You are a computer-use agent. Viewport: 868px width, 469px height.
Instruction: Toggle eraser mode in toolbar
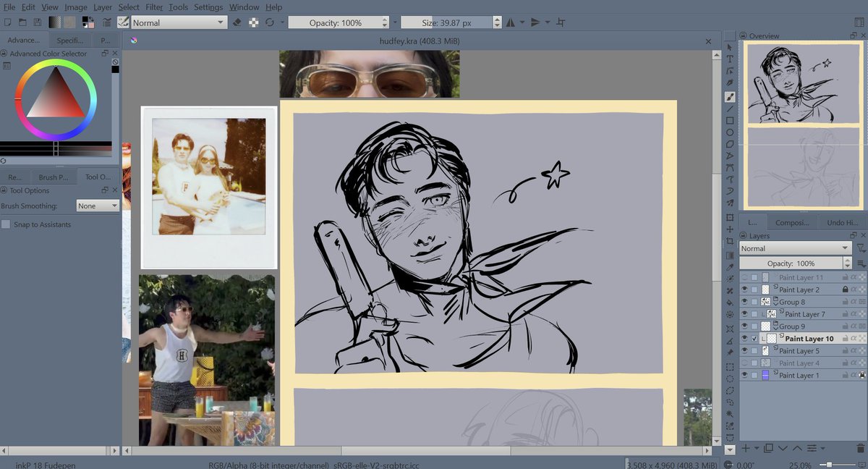coord(237,22)
